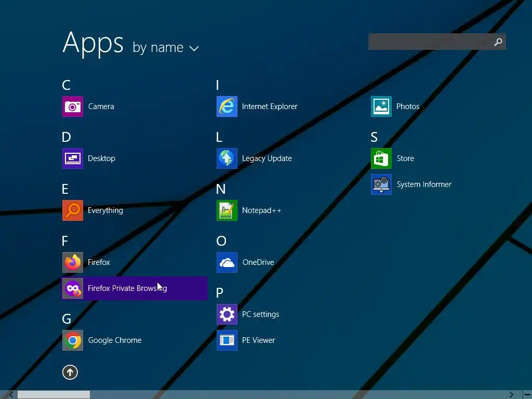Image resolution: width=532 pixels, height=399 pixels.
Task: Click the 'Firefox Private Browsing' label
Action: pyautogui.click(x=127, y=288)
